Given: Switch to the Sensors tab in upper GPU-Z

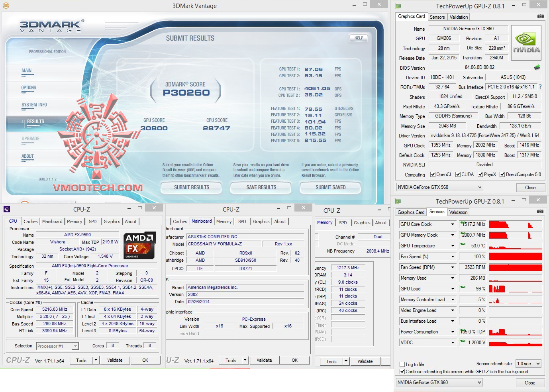Looking at the screenshot, I should pos(437,17).
